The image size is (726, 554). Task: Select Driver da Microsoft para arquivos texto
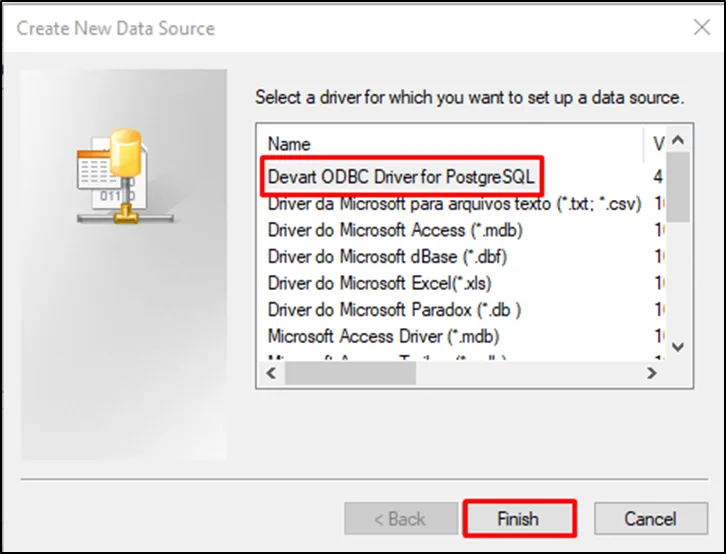(x=452, y=204)
